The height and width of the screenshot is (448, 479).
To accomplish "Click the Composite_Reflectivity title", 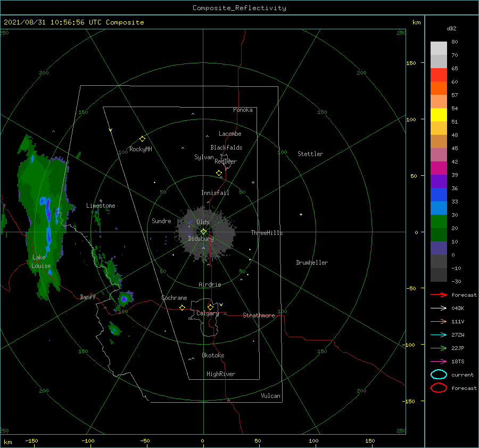I will click(240, 8).
